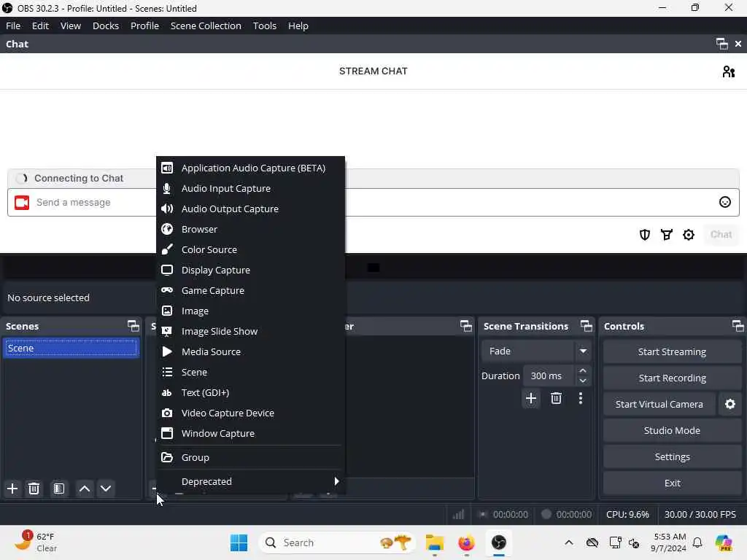Open the Docks menu
Viewport: 747px width, 560px height.
105,26
